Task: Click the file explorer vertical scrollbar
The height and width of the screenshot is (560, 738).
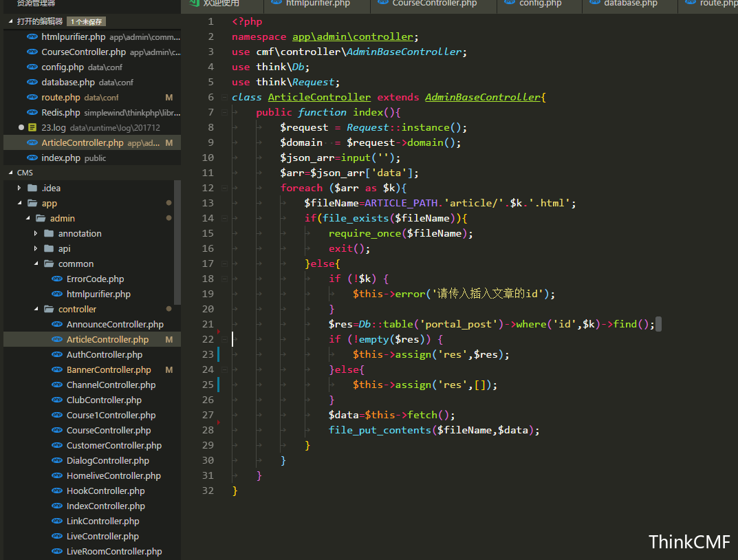Action: point(177,242)
